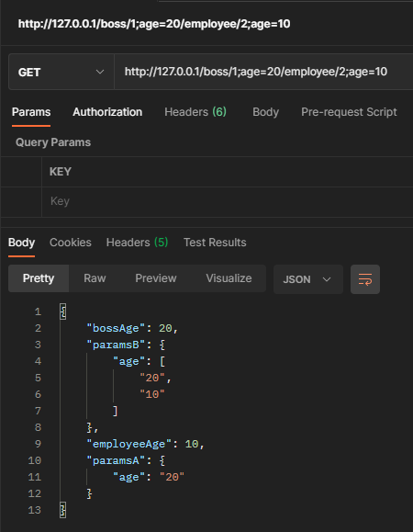Click line number 13 in the gutter
This screenshot has height=532, width=413.
click(35, 510)
